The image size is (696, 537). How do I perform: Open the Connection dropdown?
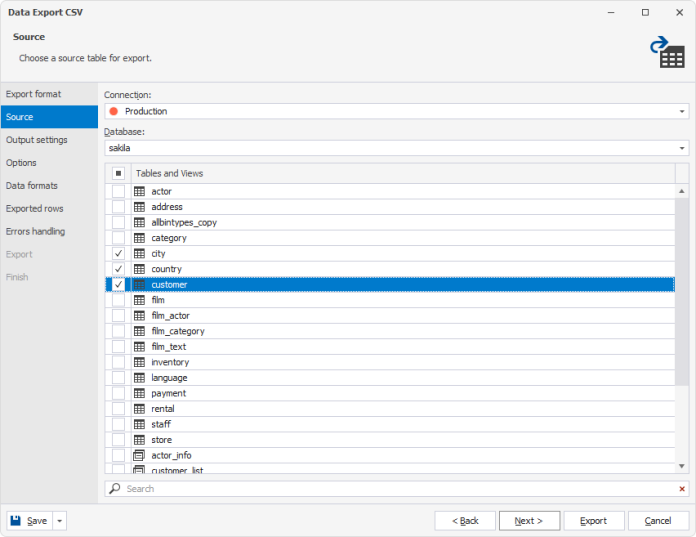click(682, 111)
